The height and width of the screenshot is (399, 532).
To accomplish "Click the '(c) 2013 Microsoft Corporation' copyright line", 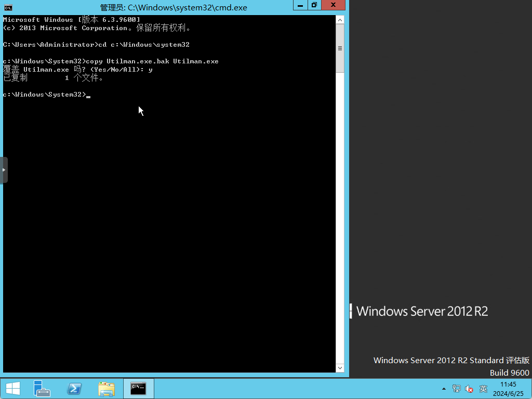I will [97, 28].
